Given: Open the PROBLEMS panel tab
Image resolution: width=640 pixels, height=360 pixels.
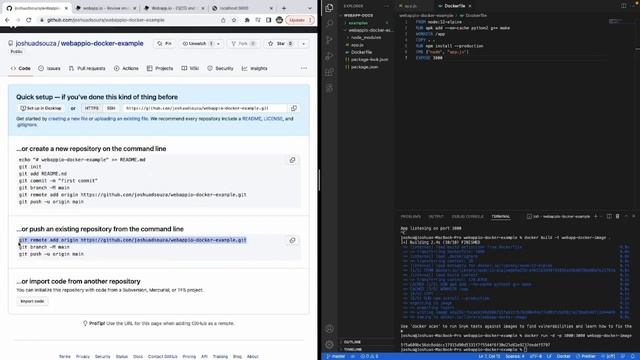Looking at the screenshot, I should point(411,216).
